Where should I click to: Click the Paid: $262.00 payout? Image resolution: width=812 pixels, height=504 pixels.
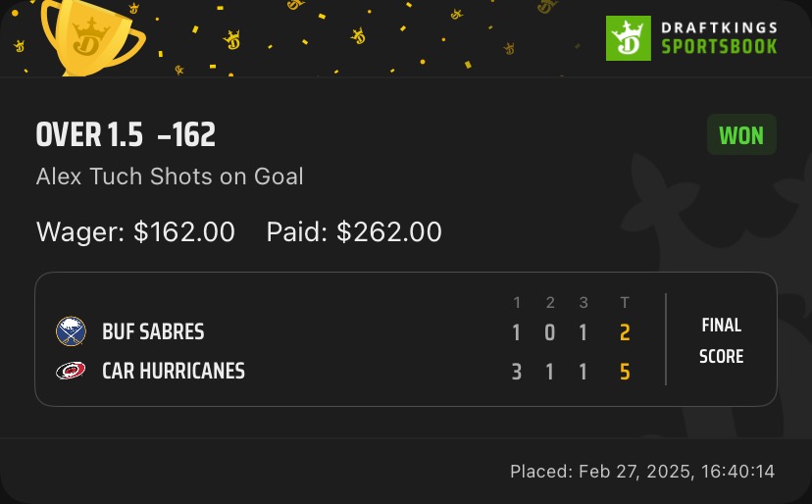pos(354,231)
